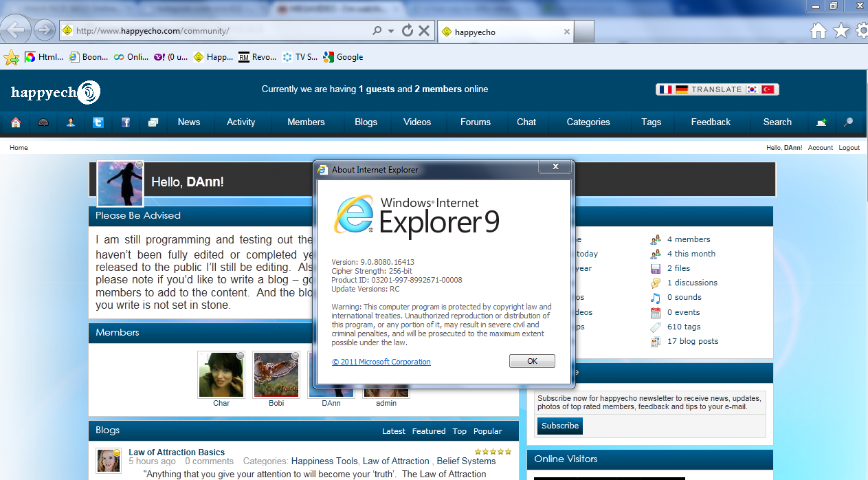
Task: Open the Law of Attraction Basics post
Action: (x=177, y=452)
